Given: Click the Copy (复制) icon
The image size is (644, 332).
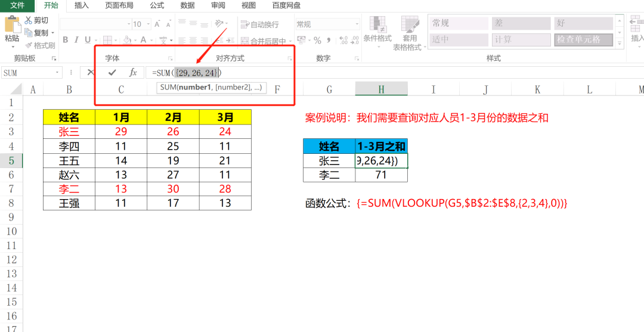Looking at the screenshot, I should (x=29, y=32).
